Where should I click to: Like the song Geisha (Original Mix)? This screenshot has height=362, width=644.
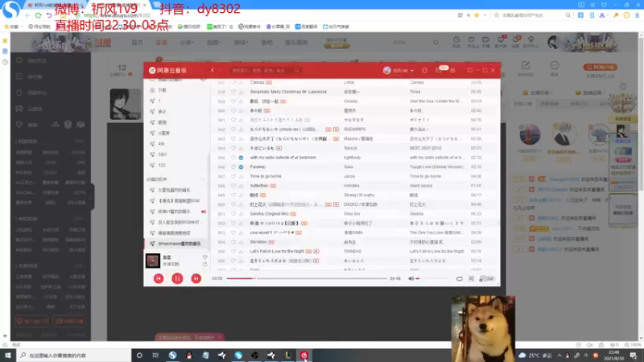(x=233, y=214)
